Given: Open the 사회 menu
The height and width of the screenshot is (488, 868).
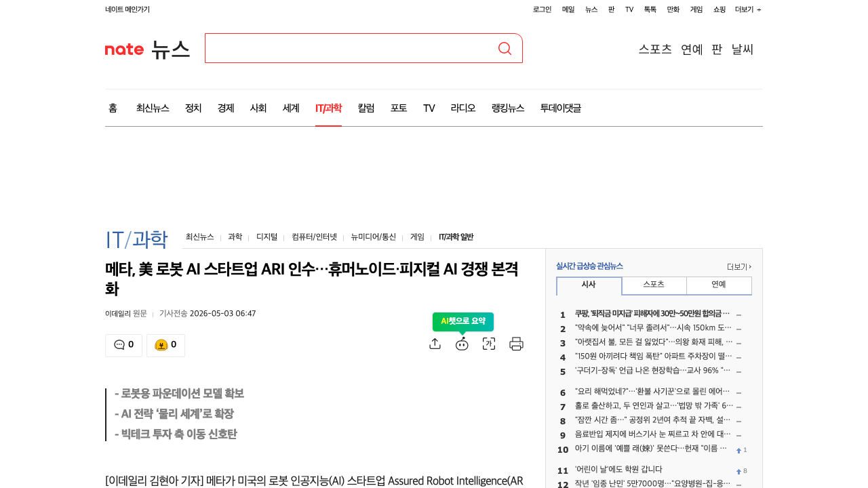Looking at the screenshot, I should 258,108.
